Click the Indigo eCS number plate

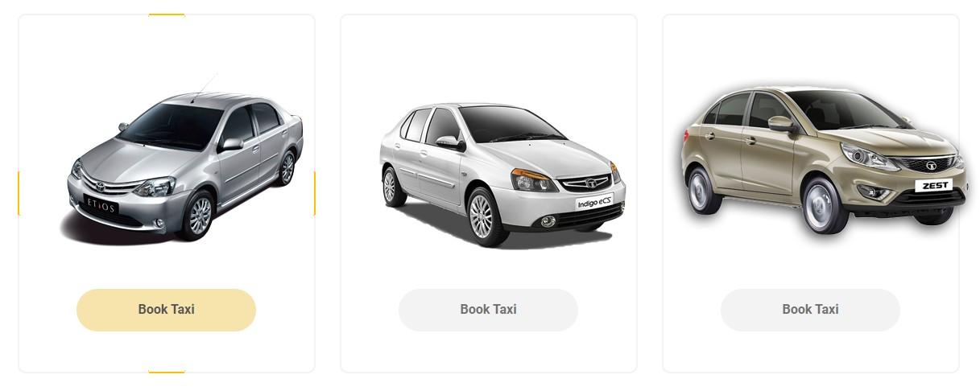coord(594,203)
